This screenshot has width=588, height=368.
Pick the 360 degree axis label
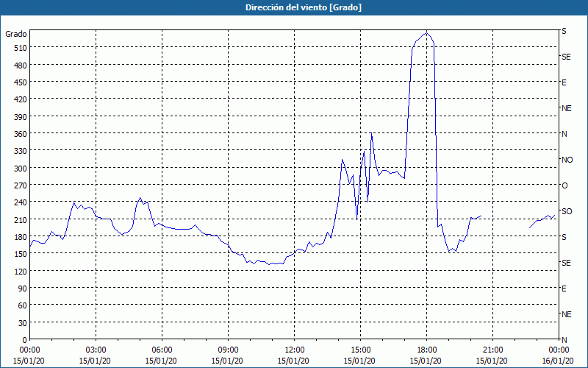[x=21, y=134]
